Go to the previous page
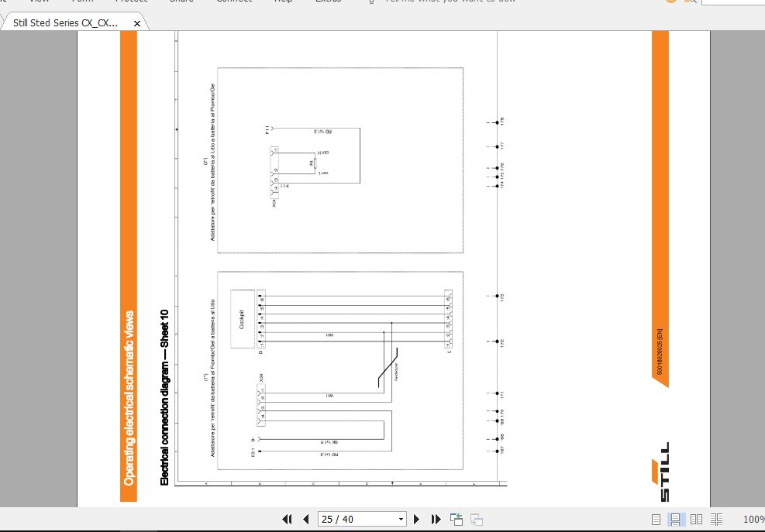Image resolution: width=765 pixels, height=532 pixels. tap(306, 520)
